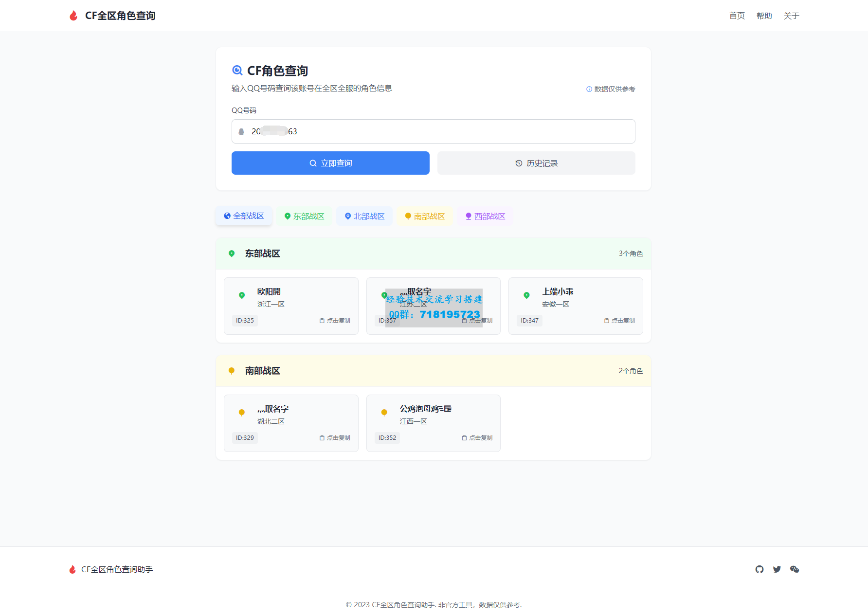Open the Twitter icon in the footer
Viewport: 868px width, 616px height.
pyautogui.click(x=777, y=569)
